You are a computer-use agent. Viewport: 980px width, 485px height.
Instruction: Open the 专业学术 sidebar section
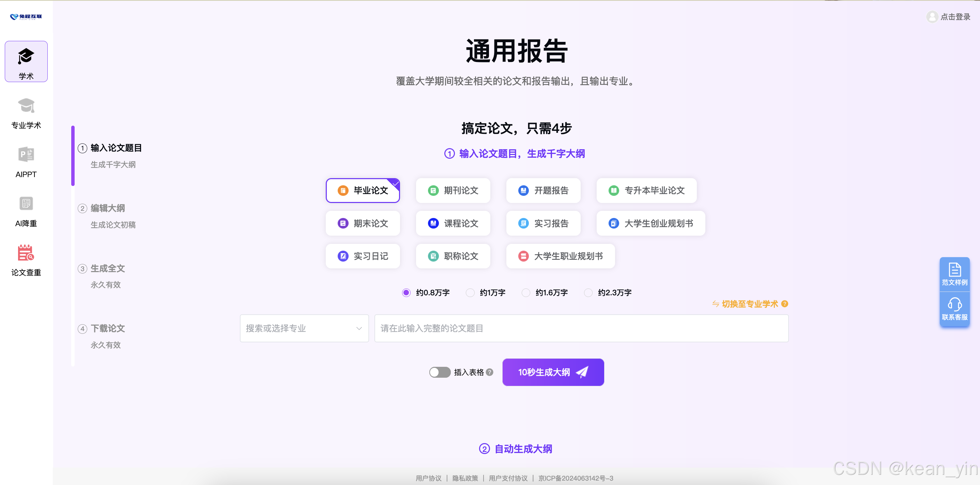26,113
